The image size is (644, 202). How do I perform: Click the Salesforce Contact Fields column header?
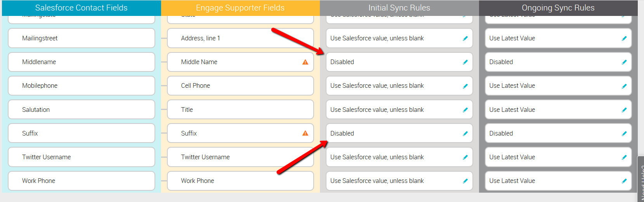(82, 8)
